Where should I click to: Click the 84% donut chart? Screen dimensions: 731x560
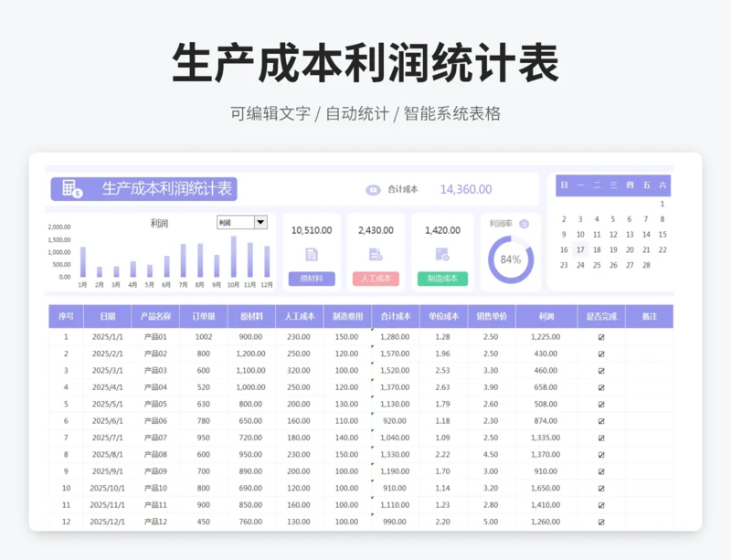510,259
